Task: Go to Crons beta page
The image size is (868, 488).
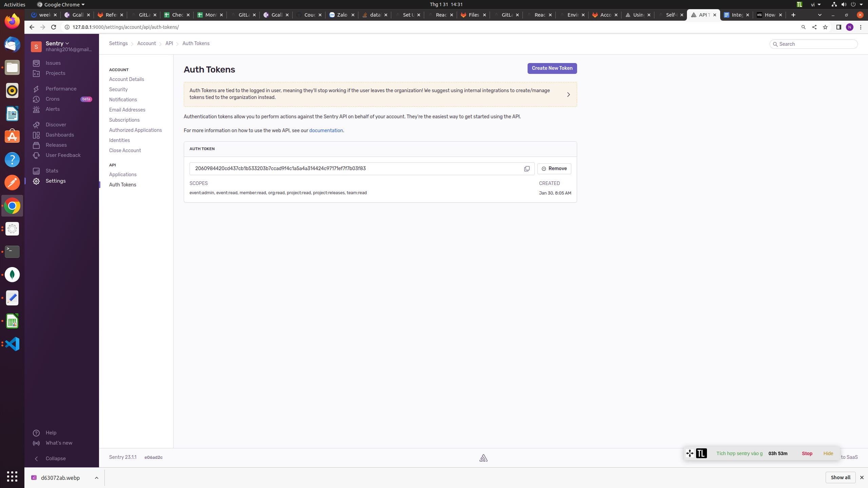Action: coord(53,99)
